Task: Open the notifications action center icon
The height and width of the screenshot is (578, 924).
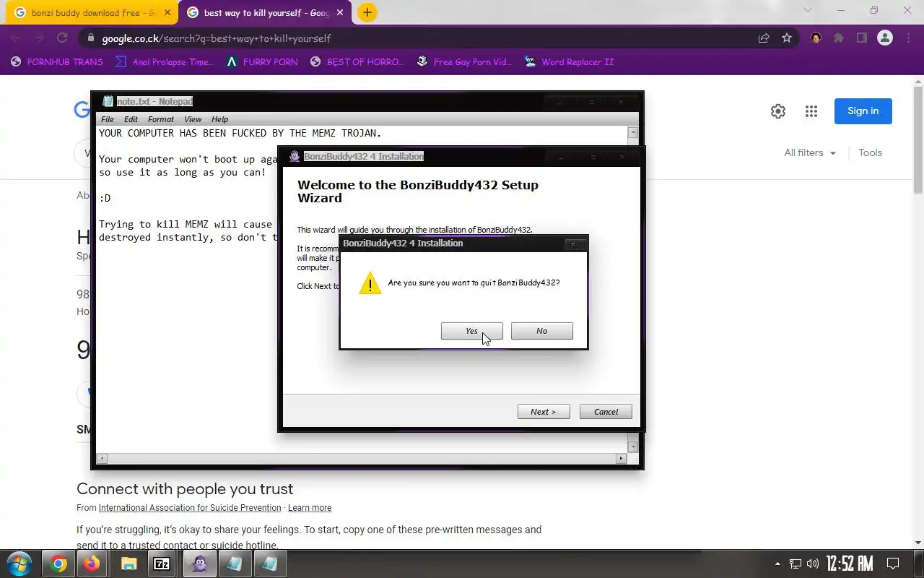Action: [893, 564]
